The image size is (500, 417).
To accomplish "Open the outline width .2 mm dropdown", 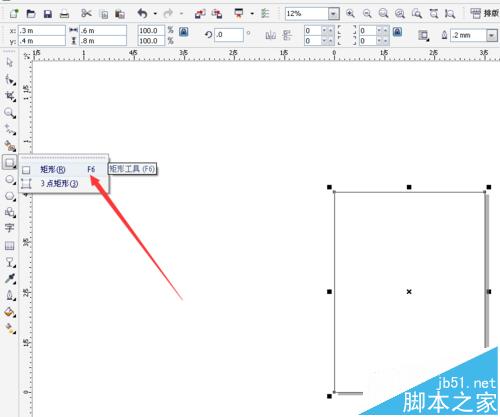I will click(x=491, y=35).
